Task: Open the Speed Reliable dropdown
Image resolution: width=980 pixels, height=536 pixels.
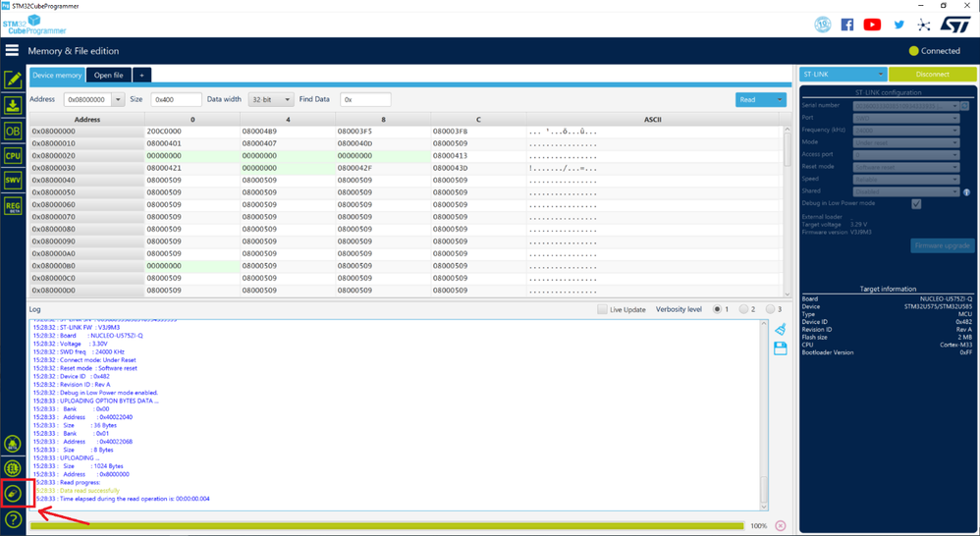Action: coord(905,180)
